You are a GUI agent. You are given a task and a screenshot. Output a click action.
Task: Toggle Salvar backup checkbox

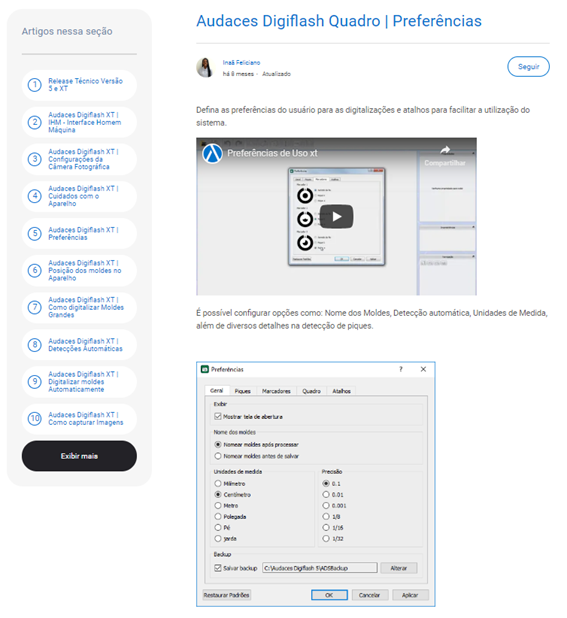(218, 568)
